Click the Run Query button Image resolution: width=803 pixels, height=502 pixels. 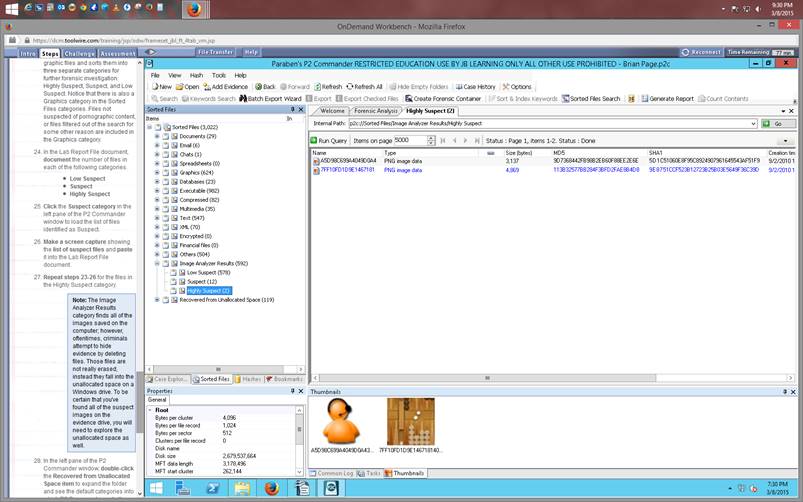[329, 141]
